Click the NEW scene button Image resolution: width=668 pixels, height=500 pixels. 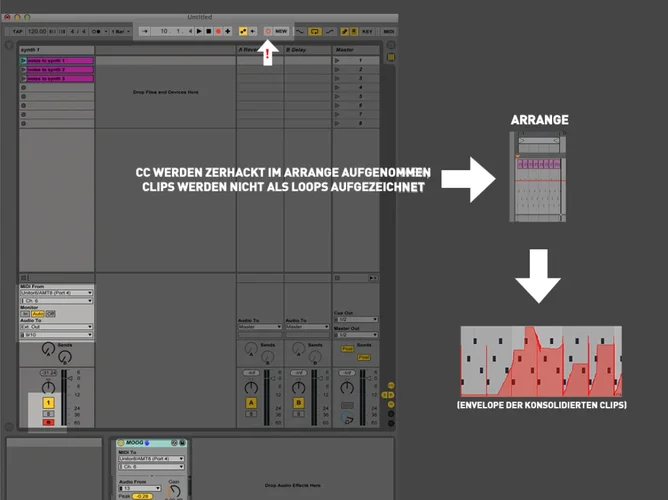coord(281,31)
